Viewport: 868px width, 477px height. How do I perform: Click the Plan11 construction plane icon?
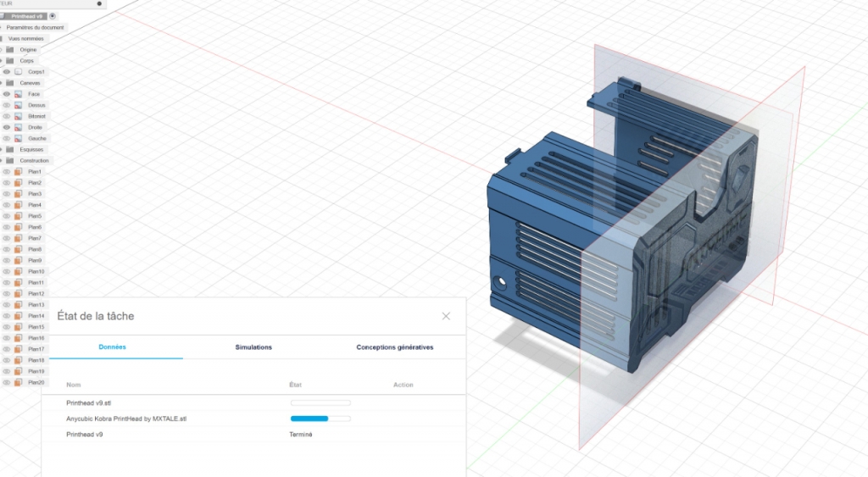pos(19,282)
